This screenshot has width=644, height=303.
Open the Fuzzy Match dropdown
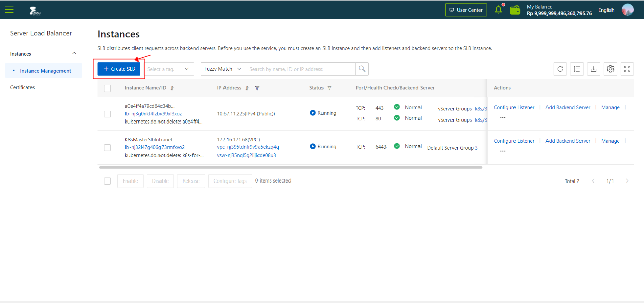[223, 69]
